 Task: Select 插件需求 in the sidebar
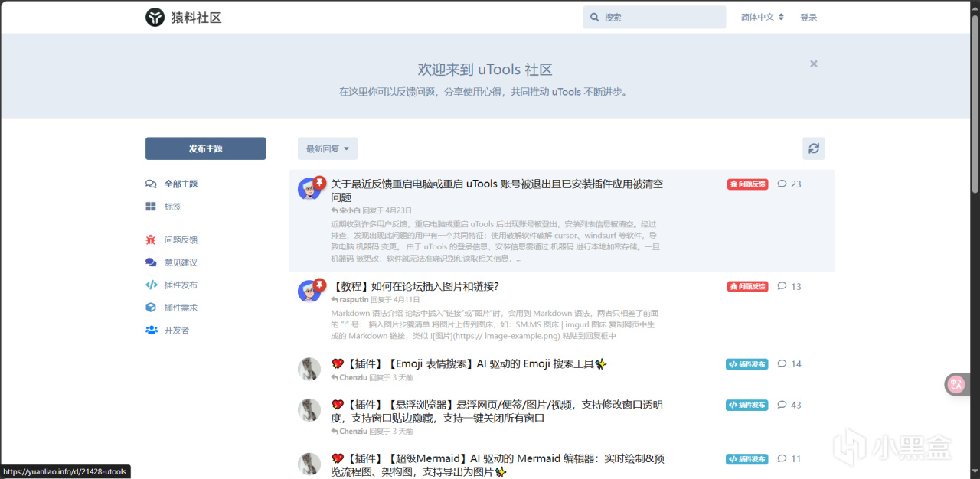181,307
